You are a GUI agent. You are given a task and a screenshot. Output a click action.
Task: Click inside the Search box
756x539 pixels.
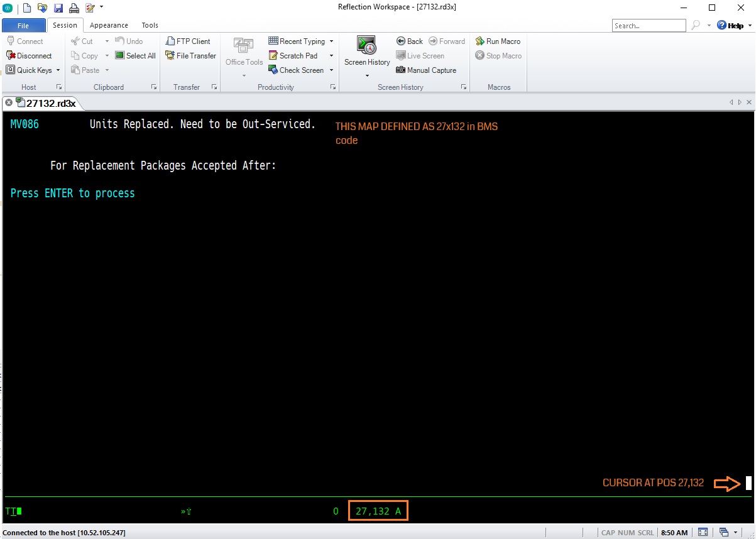pos(649,25)
